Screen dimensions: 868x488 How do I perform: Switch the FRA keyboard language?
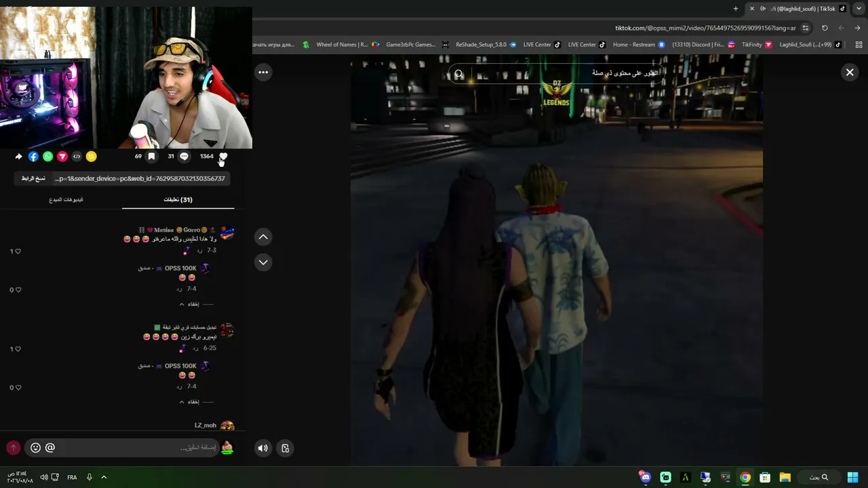click(x=72, y=477)
